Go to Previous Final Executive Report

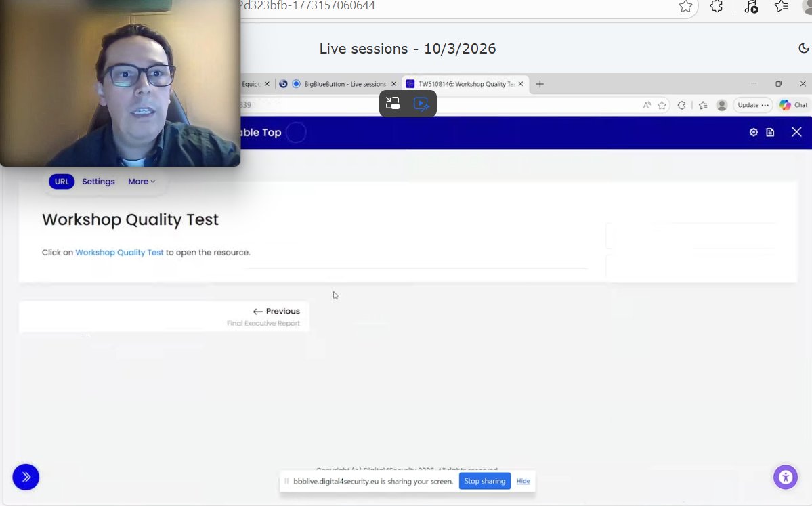point(164,316)
